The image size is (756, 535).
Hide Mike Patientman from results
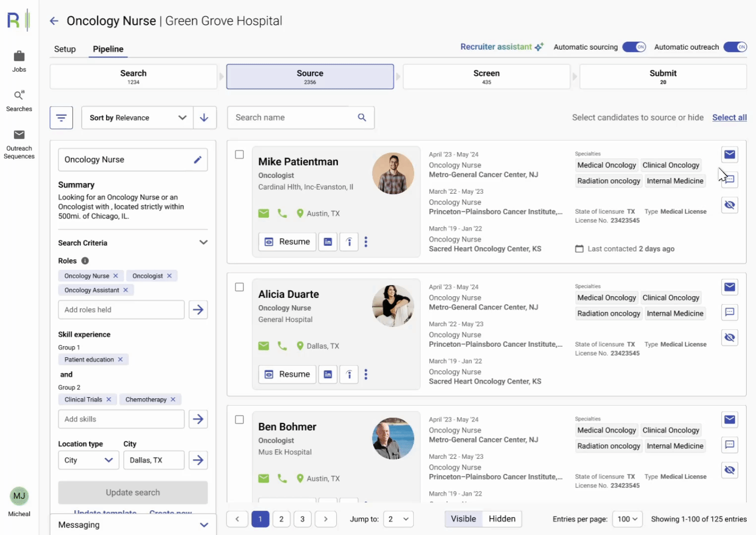tap(730, 205)
